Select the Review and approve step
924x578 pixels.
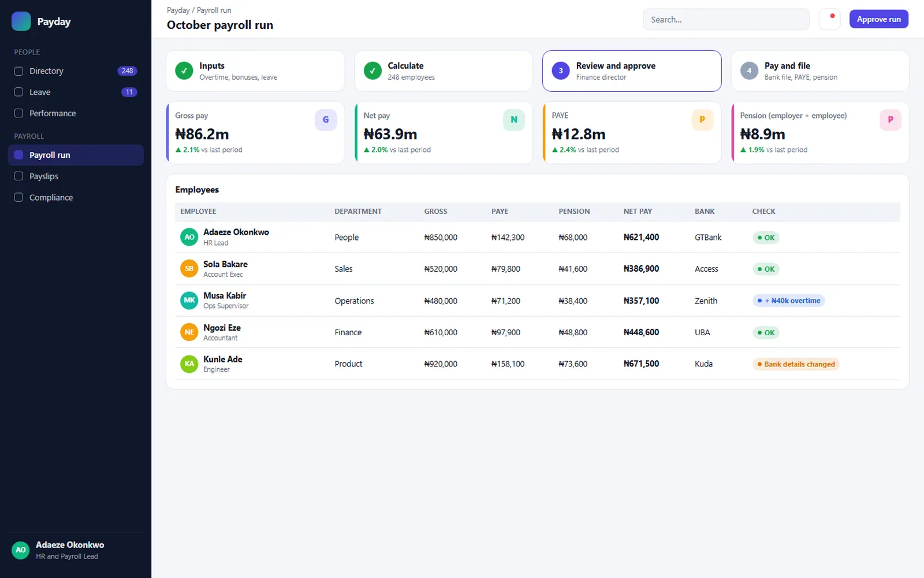click(x=632, y=71)
